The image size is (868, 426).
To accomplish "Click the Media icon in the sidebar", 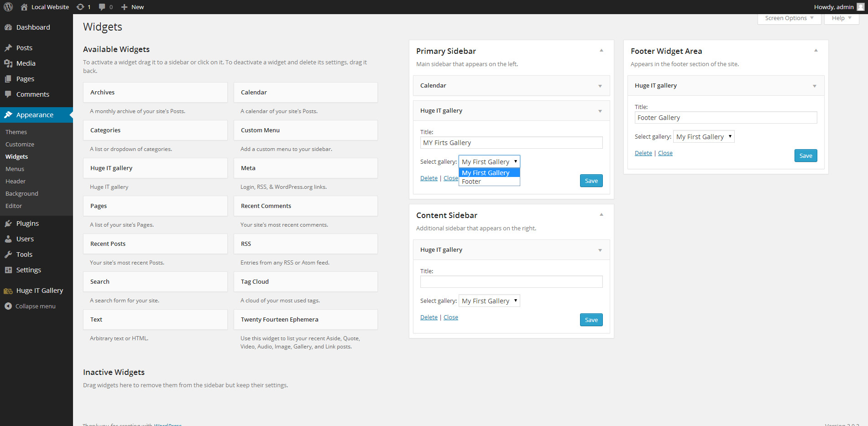I will (x=8, y=63).
